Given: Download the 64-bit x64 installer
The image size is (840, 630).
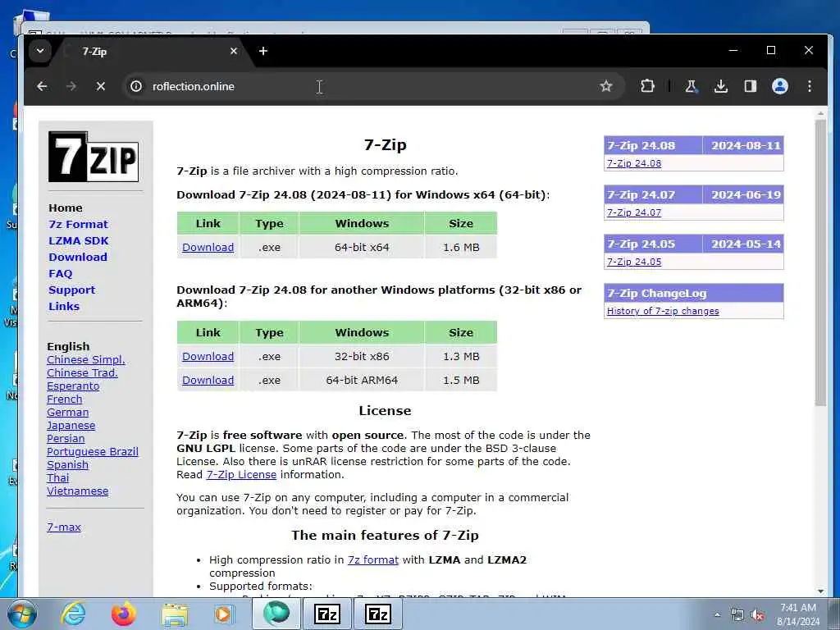Looking at the screenshot, I should [x=208, y=248].
